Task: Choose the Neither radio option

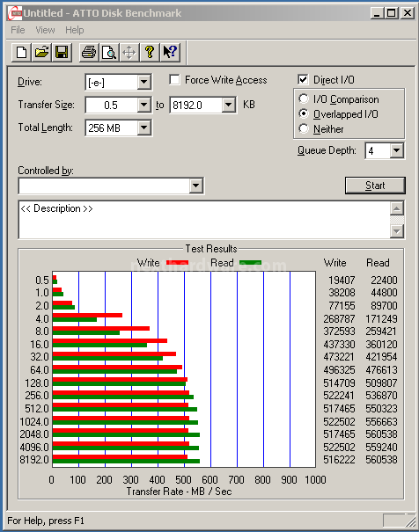Action: pos(304,128)
